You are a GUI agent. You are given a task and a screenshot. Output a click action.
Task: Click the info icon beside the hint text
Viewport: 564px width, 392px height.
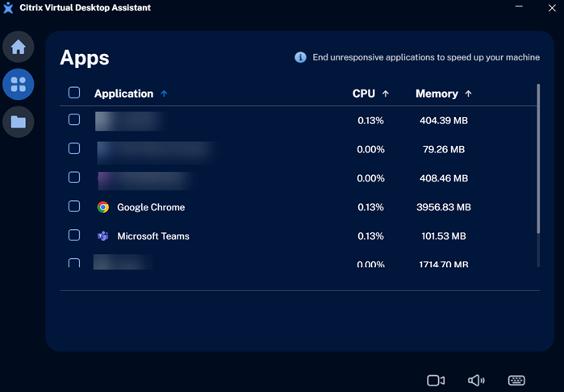[300, 57]
